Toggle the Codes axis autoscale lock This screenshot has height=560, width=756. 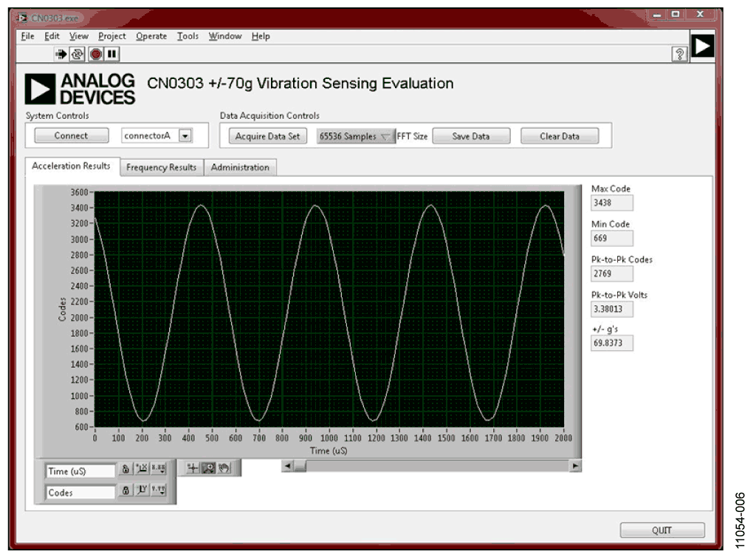pyautogui.click(x=126, y=491)
